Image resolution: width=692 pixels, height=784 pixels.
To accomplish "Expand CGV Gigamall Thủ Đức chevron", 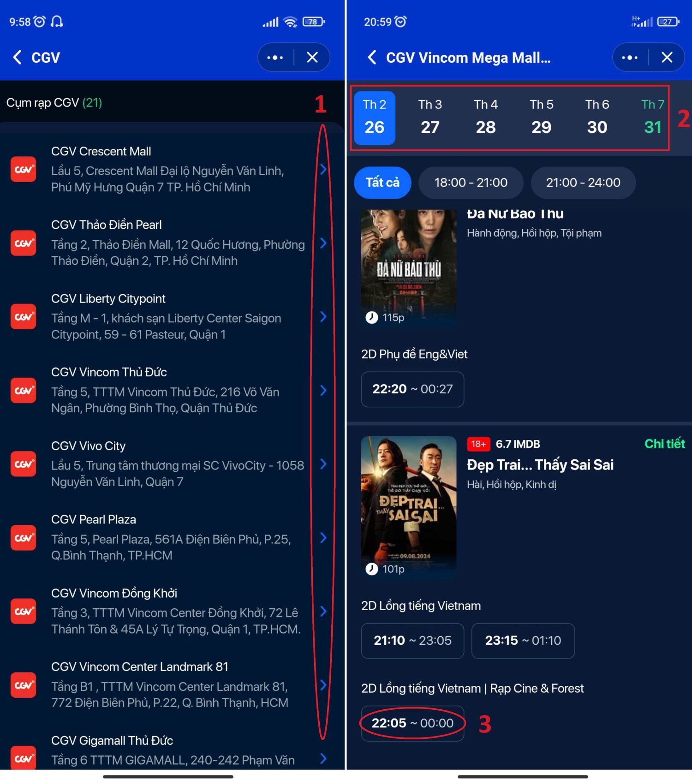I will 323,759.
